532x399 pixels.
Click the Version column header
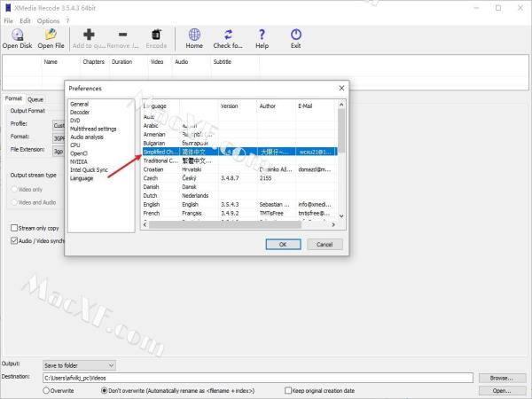pyautogui.click(x=238, y=106)
